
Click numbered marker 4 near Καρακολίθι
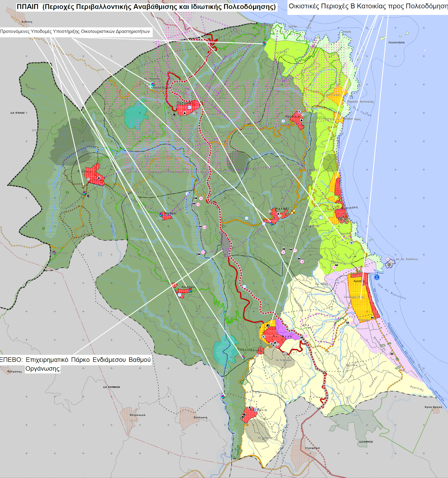click(334, 267)
